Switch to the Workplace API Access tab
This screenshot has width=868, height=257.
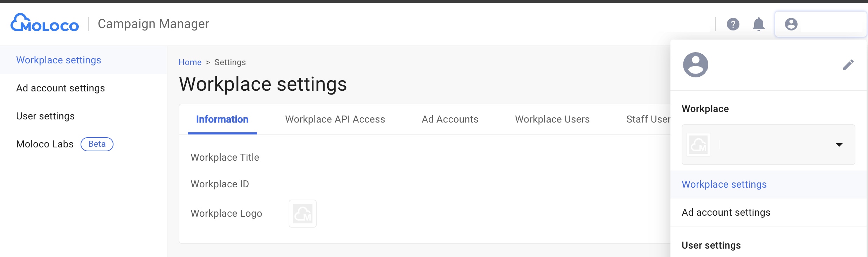coord(335,119)
